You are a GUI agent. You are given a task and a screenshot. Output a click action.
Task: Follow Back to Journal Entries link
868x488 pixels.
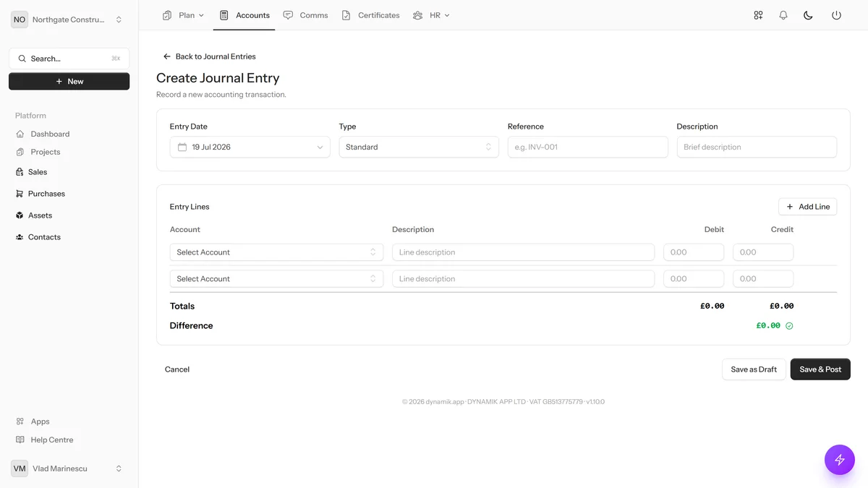pyautogui.click(x=209, y=56)
